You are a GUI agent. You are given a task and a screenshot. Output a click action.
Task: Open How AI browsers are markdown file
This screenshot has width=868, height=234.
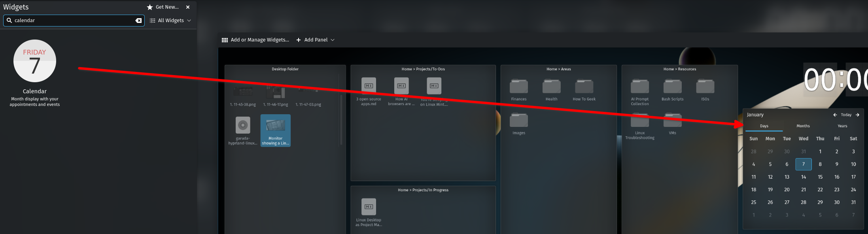(401, 92)
